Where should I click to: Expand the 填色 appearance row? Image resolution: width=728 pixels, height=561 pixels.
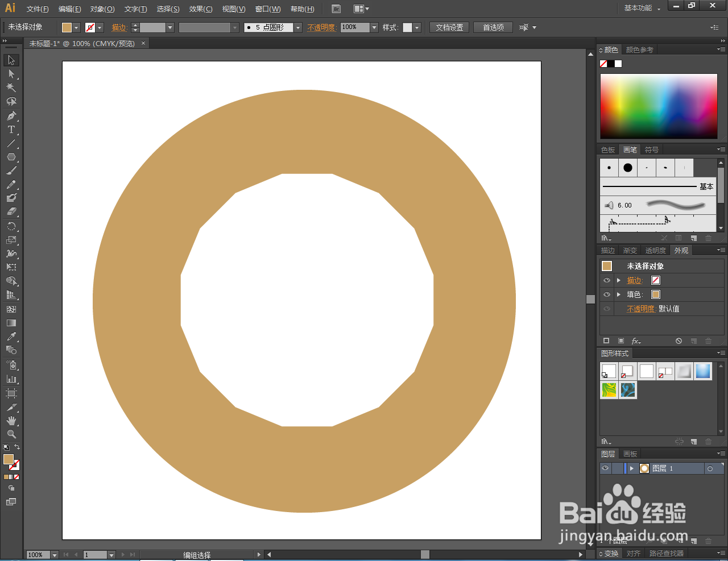(619, 294)
